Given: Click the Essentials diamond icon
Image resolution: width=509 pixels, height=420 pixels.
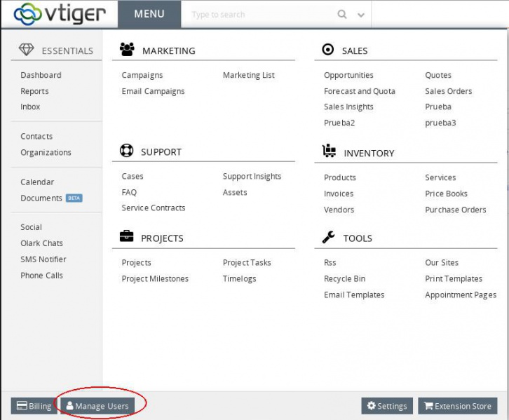Looking at the screenshot, I should [26, 50].
